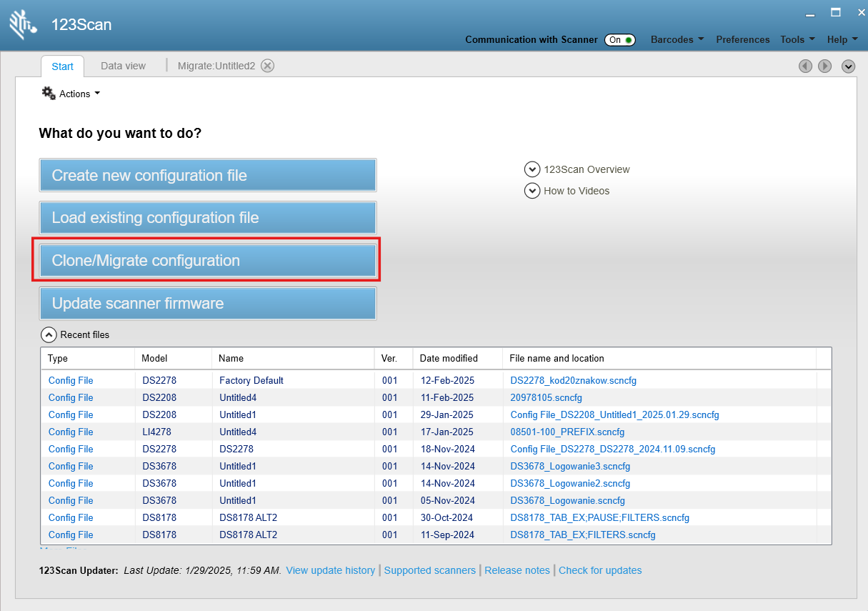Screen dimensions: 868x611
Task: Click Update scanner firmware button
Action: click(x=207, y=304)
